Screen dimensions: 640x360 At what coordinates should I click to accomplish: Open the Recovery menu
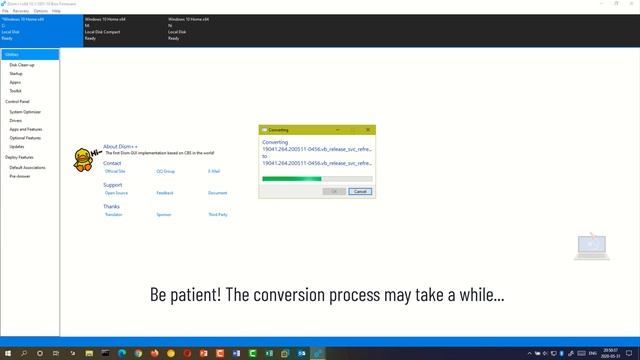click(20, 11)
